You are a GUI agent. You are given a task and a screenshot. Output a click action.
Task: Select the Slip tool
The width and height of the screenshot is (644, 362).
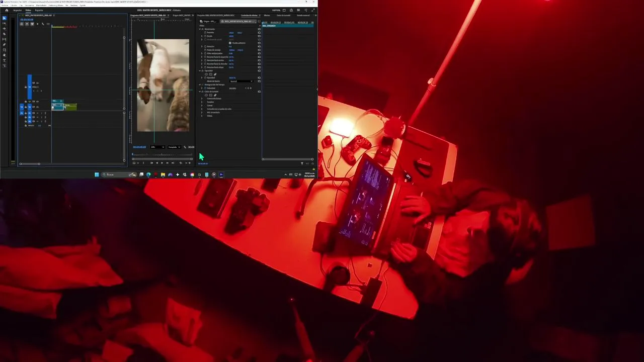click(5, 39)
